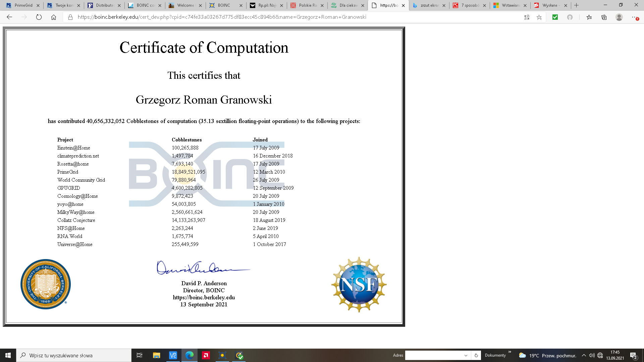Click the NSF logo on certificate
644x362 pixels.
[359, 285]
